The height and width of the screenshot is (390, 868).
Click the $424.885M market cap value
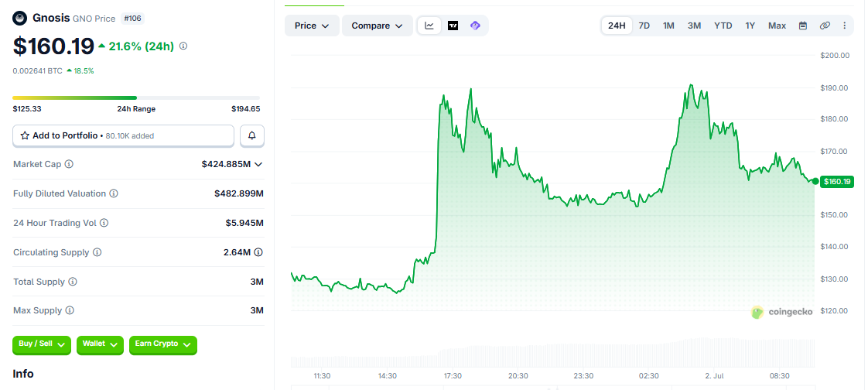coord(227,164)
